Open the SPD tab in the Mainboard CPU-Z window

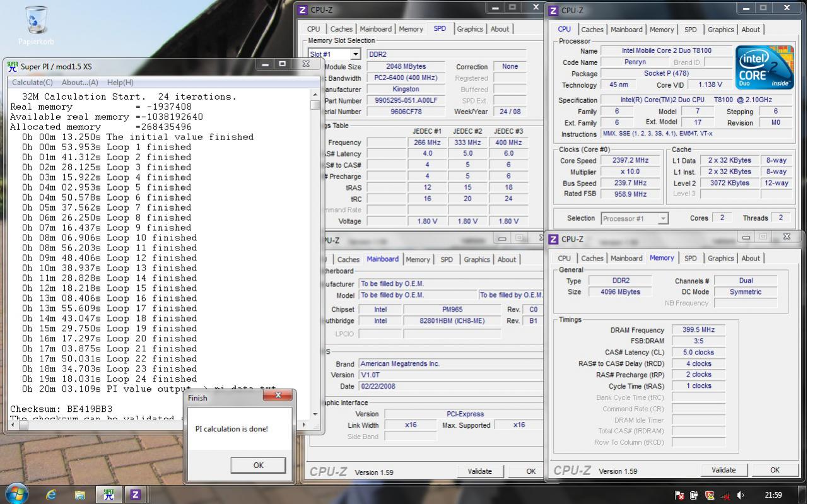[x=447, y=259]
